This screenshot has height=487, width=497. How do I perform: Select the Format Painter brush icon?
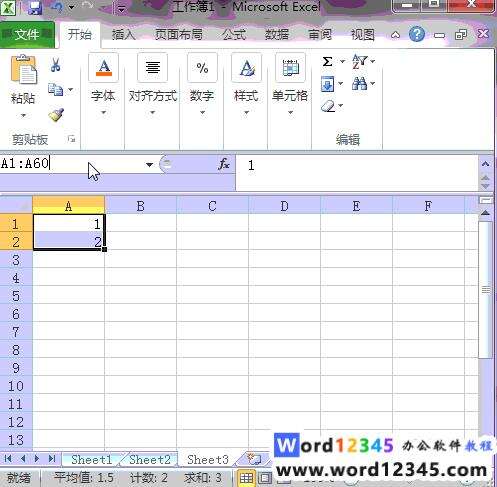(x=56, y=114)
